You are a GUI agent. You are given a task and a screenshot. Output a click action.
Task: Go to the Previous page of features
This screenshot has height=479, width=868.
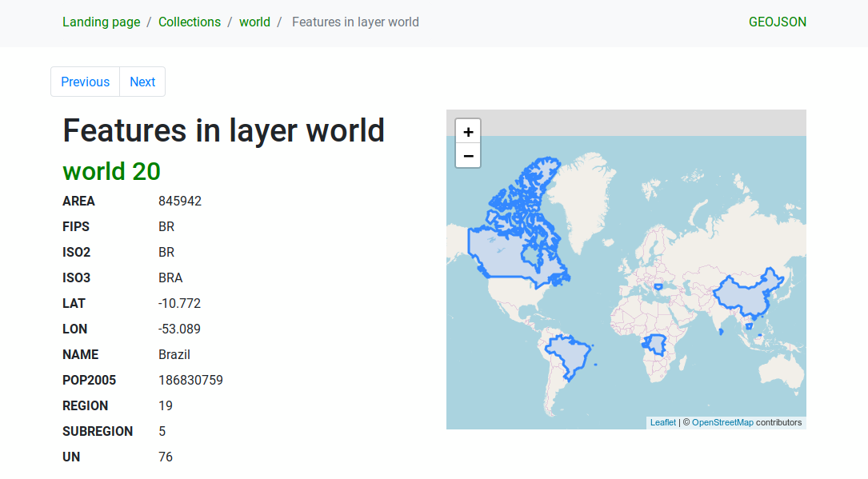(x=85, y=82)
